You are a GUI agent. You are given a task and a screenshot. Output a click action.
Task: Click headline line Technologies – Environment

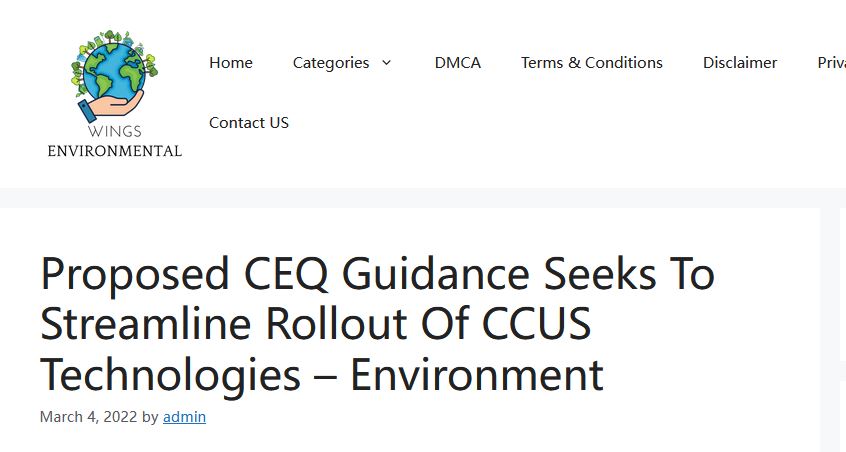322,375
